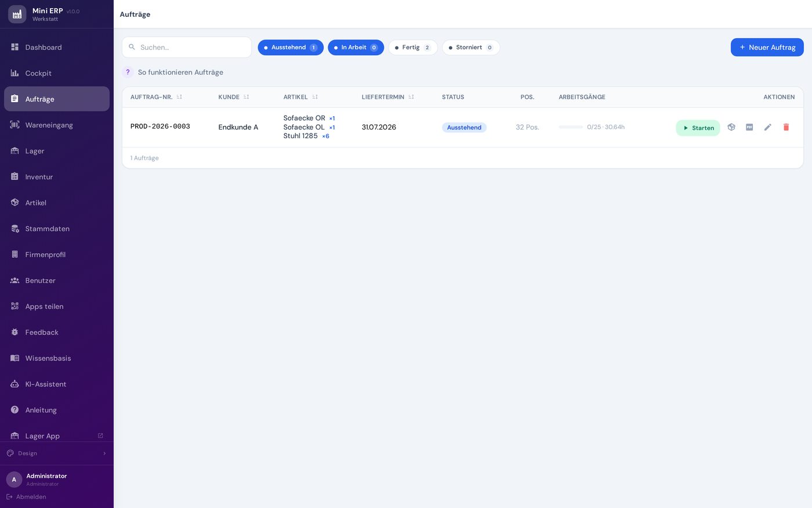This screenshot has width=812, height=508.
Task: Click the box material icon for PROD-2026-0003
Action: [x=731, y=127]
